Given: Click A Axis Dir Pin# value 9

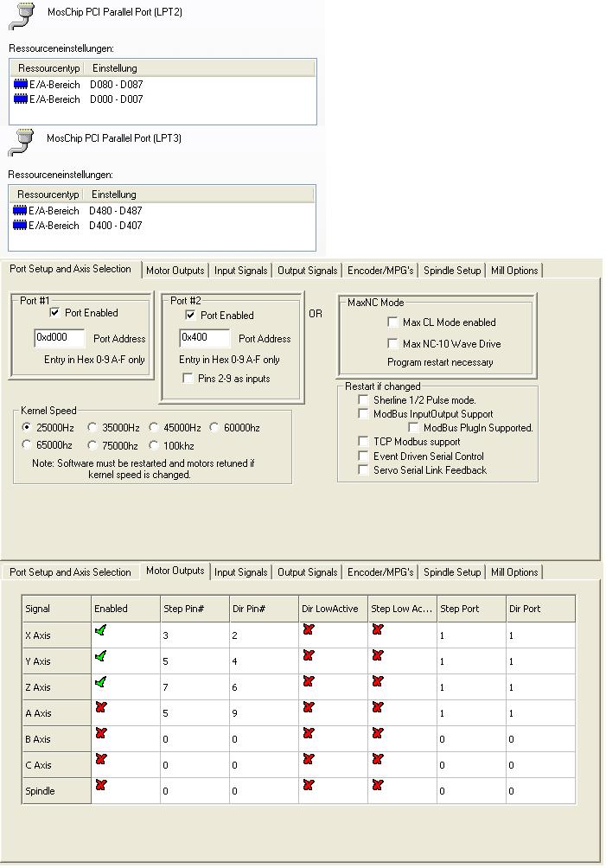Looking at the screenshot, I should point(264,713).
